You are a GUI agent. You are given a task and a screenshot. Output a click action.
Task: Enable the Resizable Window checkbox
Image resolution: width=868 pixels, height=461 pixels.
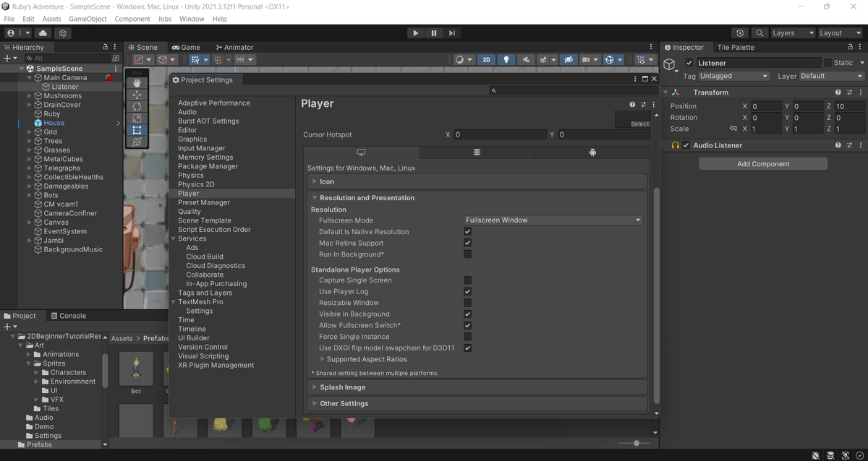click(x=467, y=303)
